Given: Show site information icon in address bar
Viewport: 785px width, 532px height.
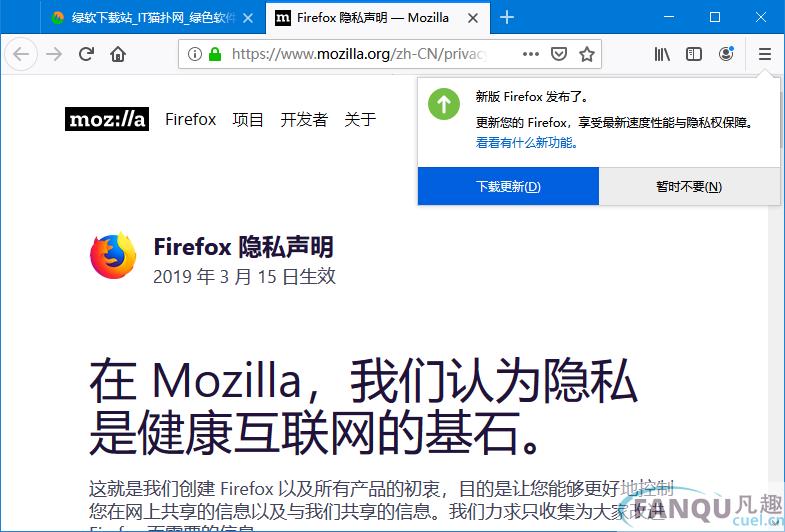Looking at the screenshot, I should pos(194,54).
